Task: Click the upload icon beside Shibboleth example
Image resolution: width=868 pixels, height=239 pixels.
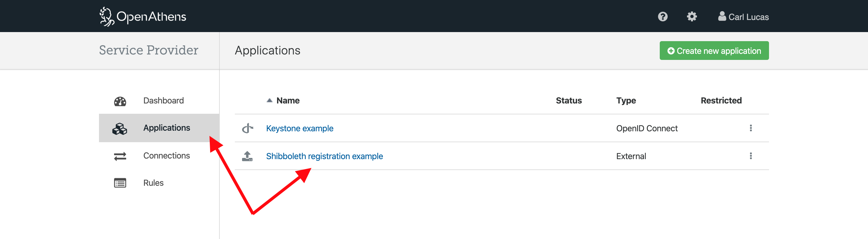Action: tap(247, 156)
